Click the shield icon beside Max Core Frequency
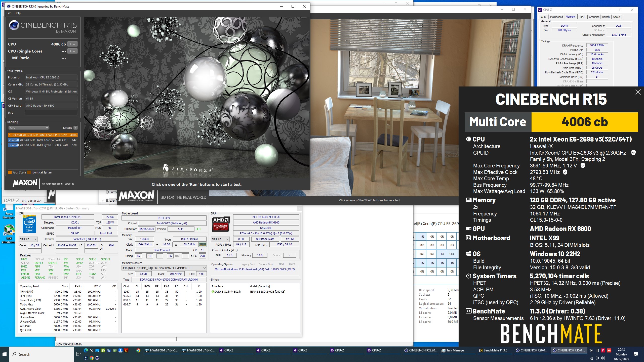 click(x=583, y=165)
